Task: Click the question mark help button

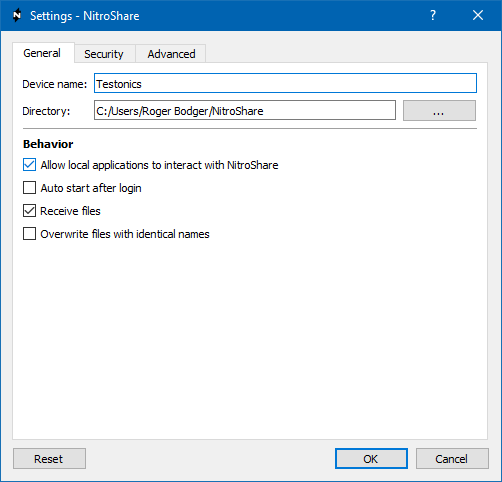Action: (x=433, y=15)
